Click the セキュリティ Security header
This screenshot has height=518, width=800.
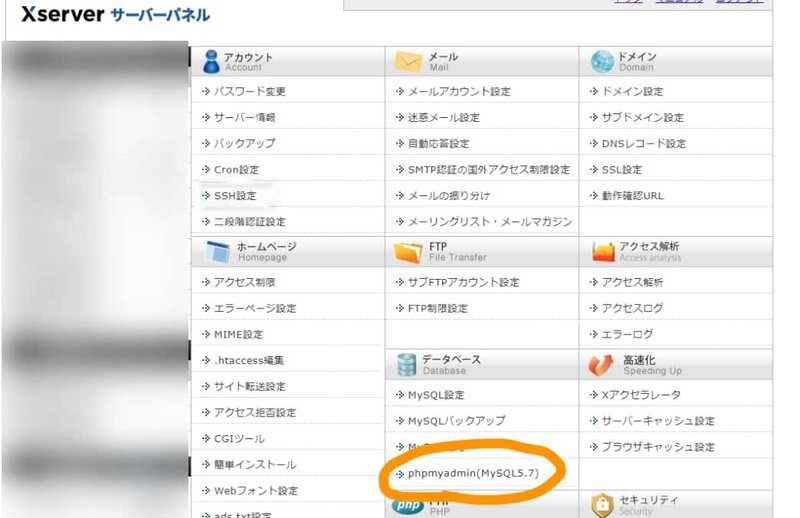tap(677, 505)
